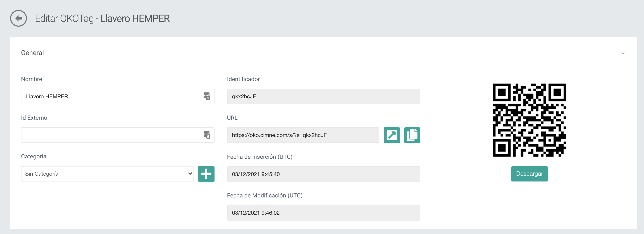This screenshot has height=234, width=644.
Task: Add a new category with plus button
Action: [x=206, y=174]
